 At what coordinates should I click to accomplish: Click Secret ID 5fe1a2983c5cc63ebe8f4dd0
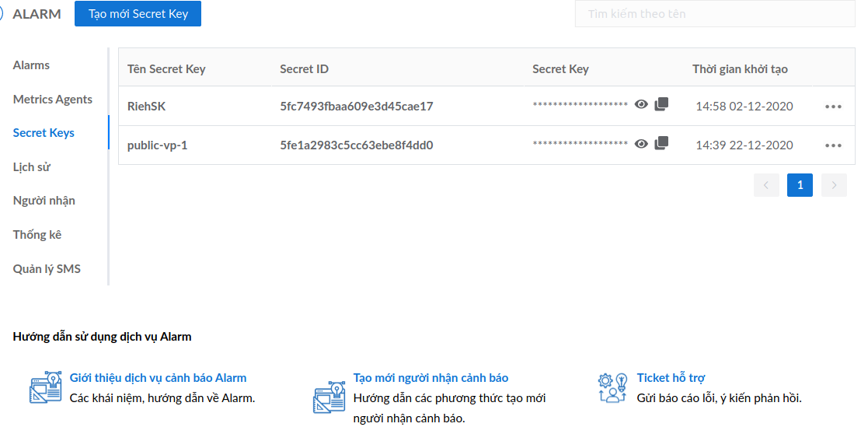point(357,145)
